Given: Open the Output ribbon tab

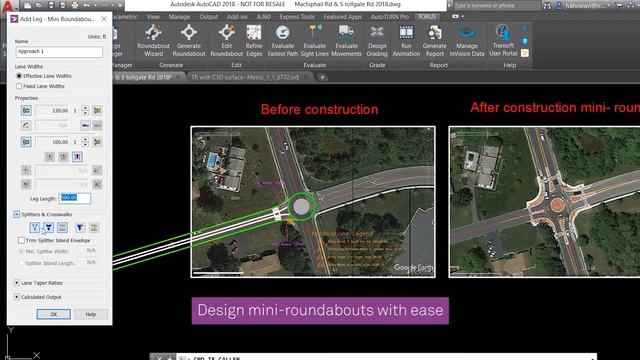Looking at the screenshot, I should 208,17.
